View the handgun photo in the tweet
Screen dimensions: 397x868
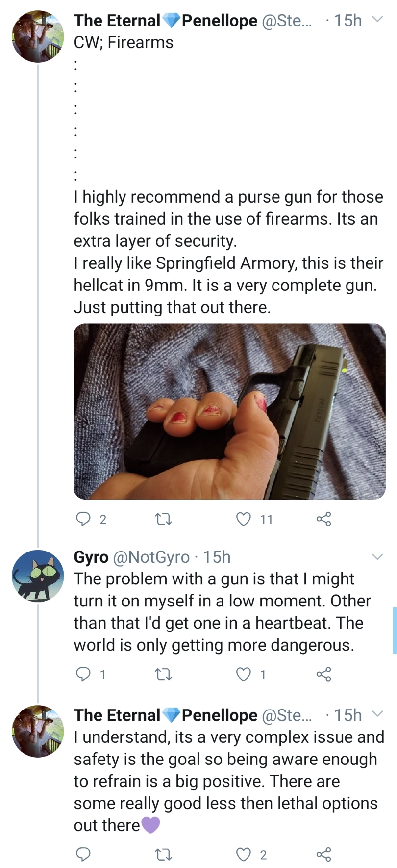[x=229, y=411]
